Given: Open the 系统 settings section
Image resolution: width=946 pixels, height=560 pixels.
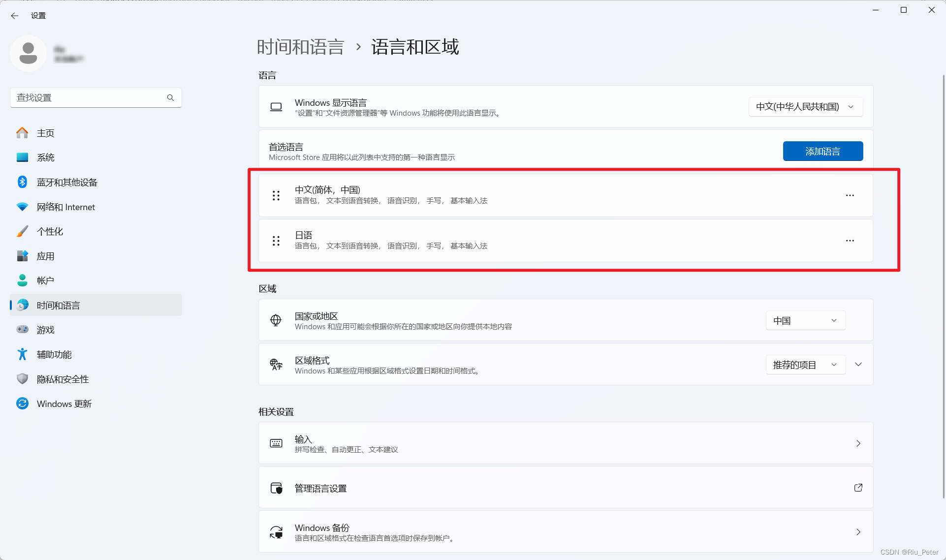Looking at the screenshot, I should pos(96,157).
